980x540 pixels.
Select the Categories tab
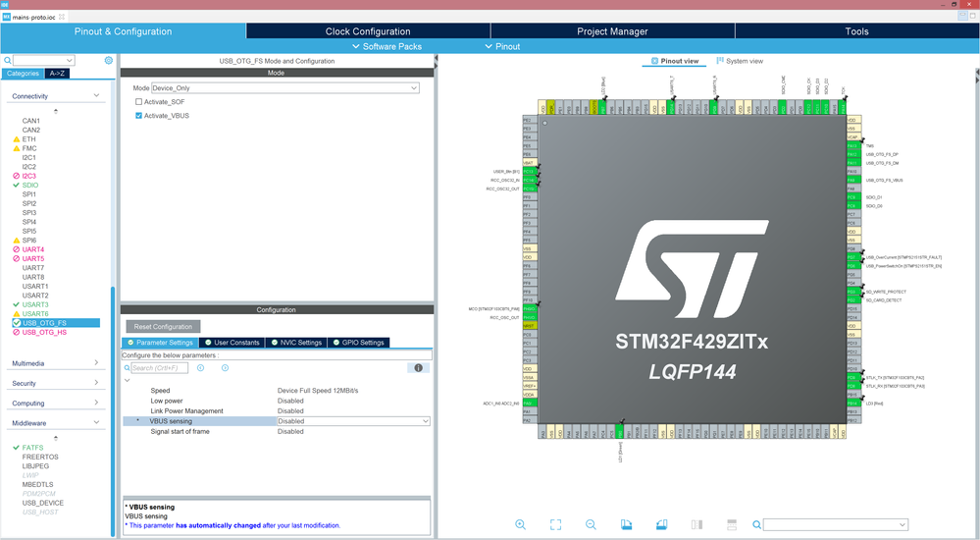point(24,74)
